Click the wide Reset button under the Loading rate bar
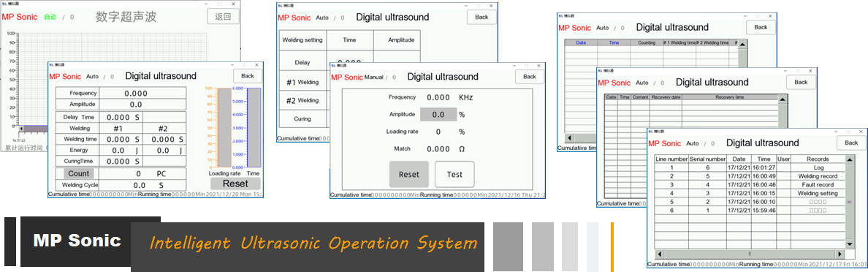The image size is (868, 272). point(235,184)
